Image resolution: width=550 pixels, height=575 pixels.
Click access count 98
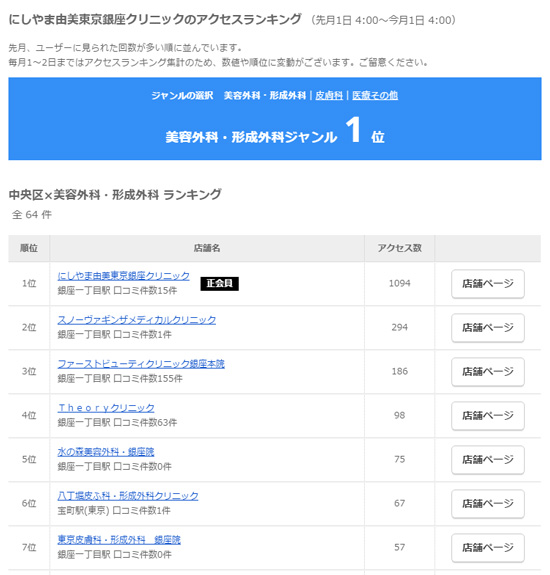400,415
